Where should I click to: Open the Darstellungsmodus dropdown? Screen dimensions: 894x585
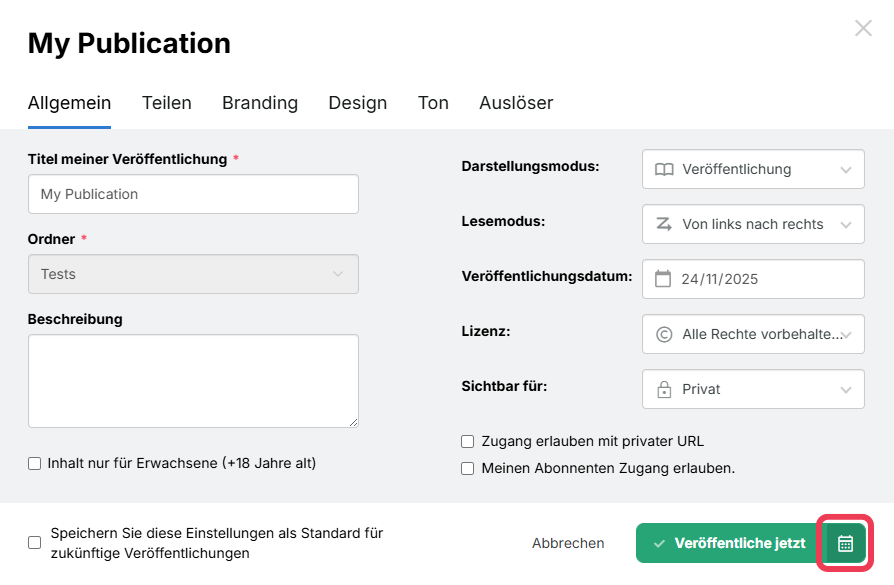click(x=753, y=169)
